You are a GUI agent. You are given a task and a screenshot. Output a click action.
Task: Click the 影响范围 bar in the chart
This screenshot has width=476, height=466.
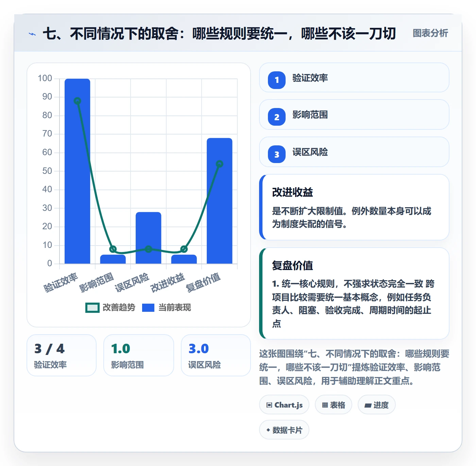point(113,259)
